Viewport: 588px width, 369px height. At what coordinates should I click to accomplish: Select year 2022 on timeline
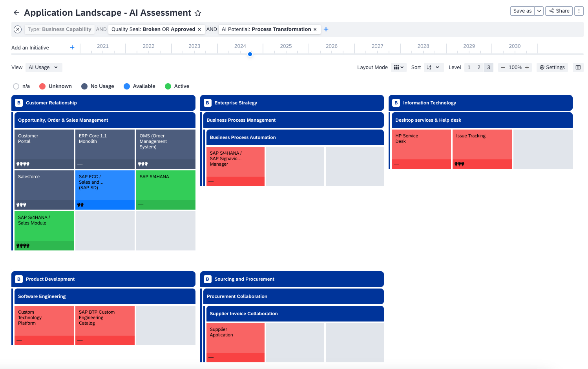tap(148, 46)
